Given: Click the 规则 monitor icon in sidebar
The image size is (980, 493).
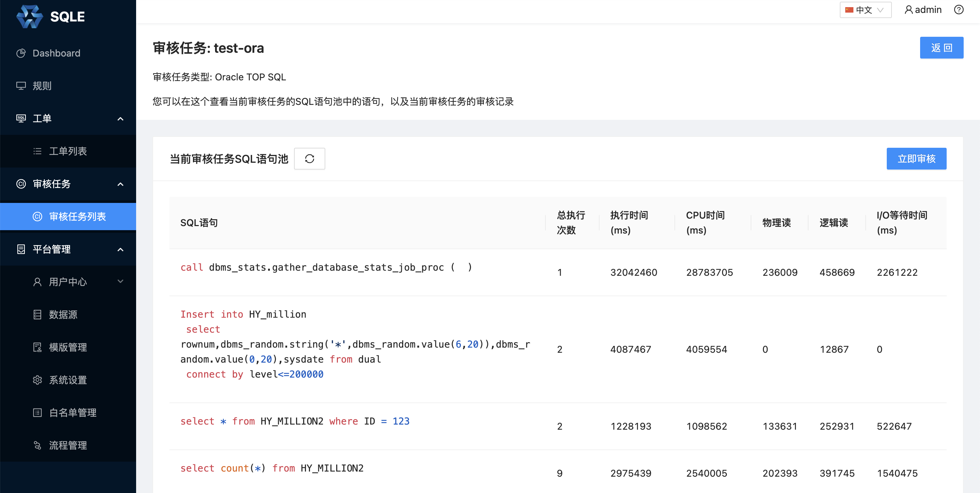Looking at the screenshot, I should click(x=21, y=86).
